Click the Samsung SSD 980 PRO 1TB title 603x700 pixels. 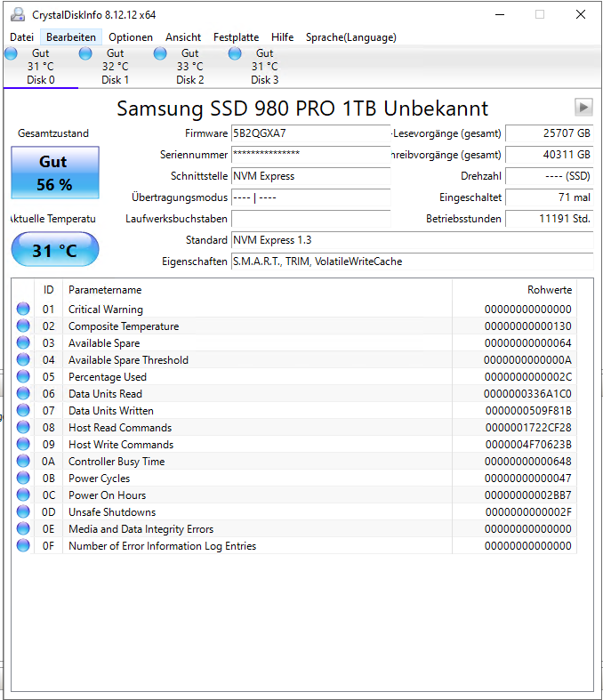(302, 109)
